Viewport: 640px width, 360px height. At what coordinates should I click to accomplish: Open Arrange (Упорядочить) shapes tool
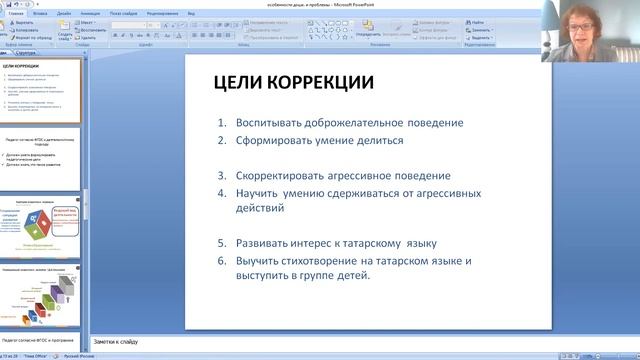[x=368, y=29]
